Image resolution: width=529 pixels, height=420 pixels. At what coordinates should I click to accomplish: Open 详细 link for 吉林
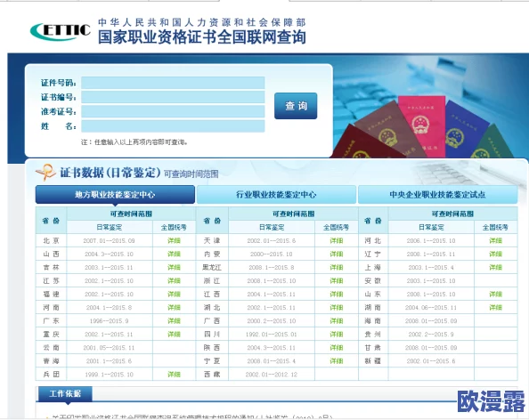(x=174, y=267)
